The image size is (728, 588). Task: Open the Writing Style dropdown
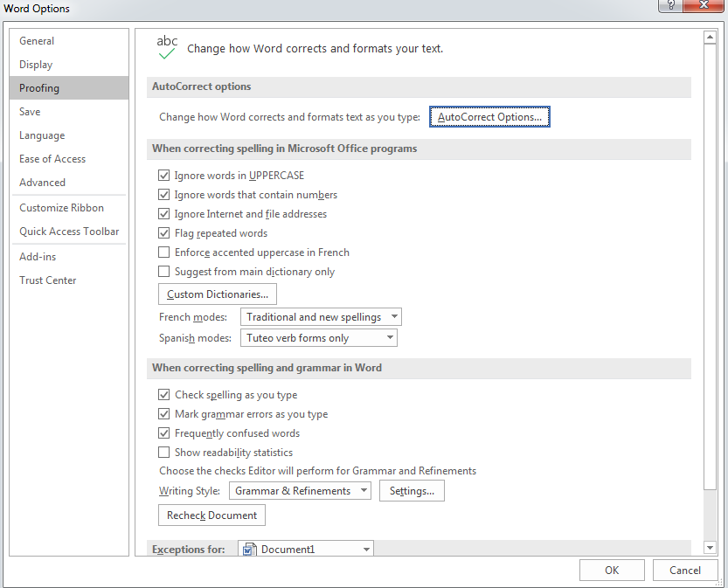[363, 490]
